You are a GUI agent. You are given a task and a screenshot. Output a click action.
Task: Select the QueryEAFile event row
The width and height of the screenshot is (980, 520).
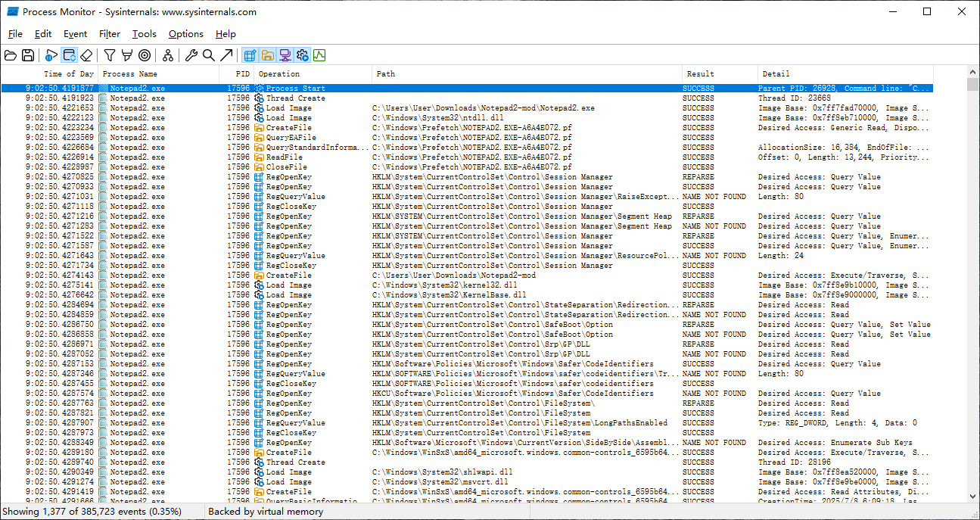tap(467, 138)
